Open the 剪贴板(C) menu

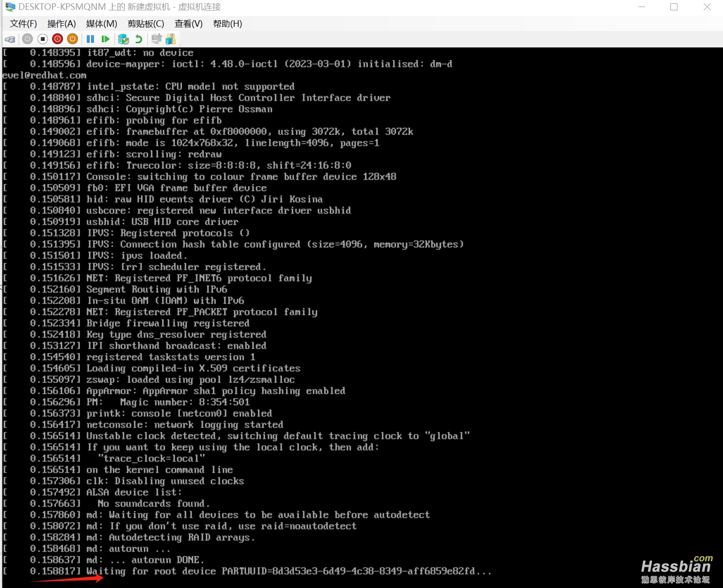click(146, 23)
